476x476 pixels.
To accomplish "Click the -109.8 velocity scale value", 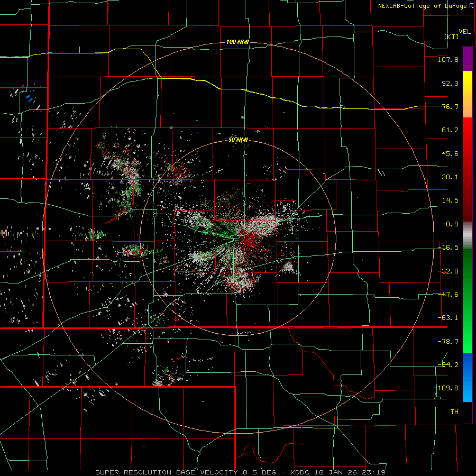I will 446,388.
